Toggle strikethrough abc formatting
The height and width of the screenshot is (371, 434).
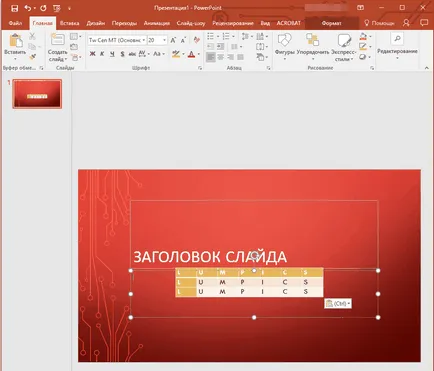pyautogui.click(x=132, y=54)
